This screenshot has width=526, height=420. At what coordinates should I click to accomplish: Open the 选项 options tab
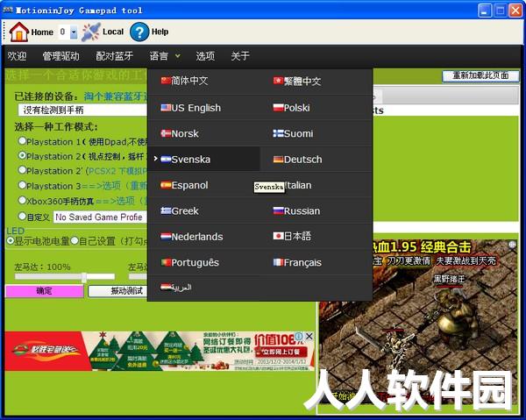click(205, 56)
